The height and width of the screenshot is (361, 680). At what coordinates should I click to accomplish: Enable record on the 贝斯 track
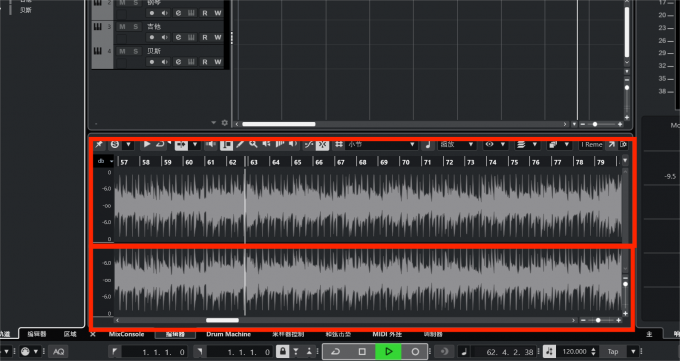point(152,62)
